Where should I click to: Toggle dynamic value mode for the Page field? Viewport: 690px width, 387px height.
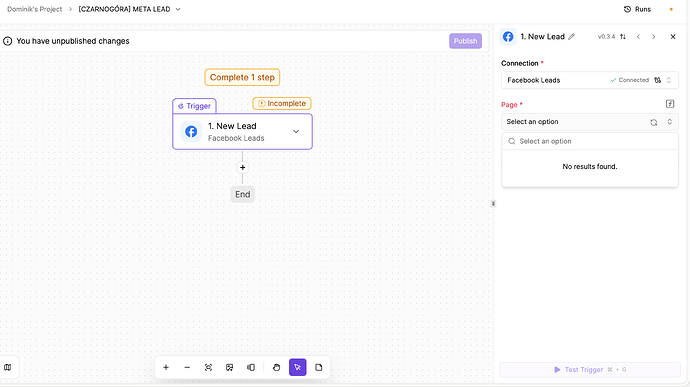coord(670,104)
